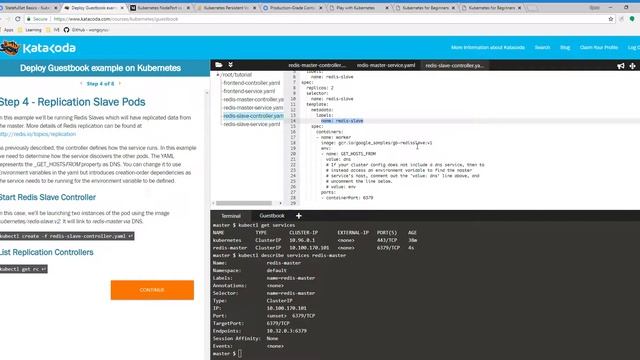Click 'replicas: 2' line in editor

320,88
